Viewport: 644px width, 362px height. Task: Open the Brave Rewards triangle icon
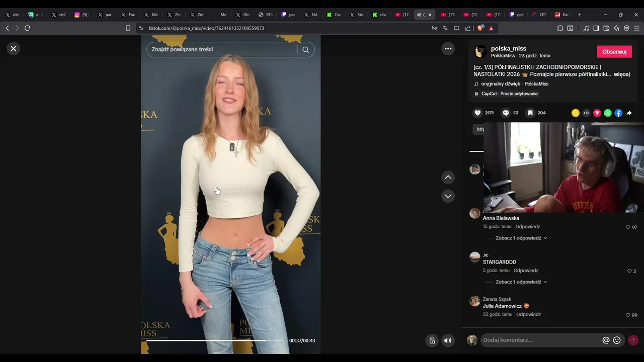click(x=491, y=28)
